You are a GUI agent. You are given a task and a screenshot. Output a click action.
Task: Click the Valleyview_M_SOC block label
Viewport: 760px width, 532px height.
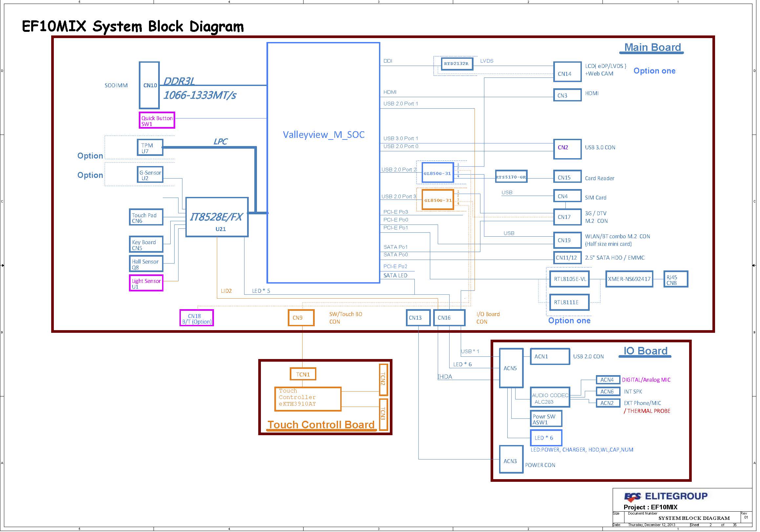[x=325, y=135]
